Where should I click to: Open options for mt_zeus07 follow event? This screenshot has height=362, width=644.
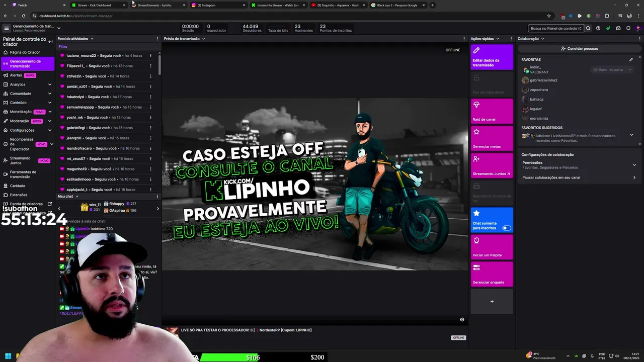(x=150, y=159)
